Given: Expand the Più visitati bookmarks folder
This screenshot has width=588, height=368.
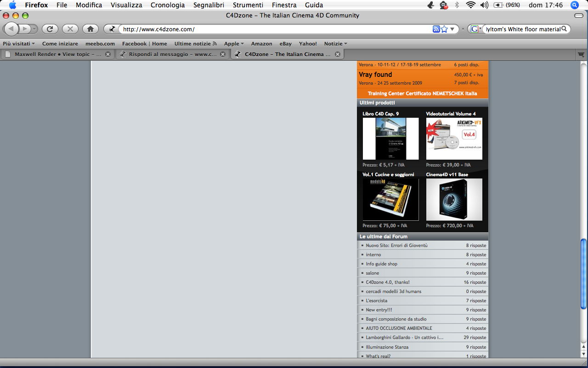Looking at the screenshot, I should coord(19,44).
